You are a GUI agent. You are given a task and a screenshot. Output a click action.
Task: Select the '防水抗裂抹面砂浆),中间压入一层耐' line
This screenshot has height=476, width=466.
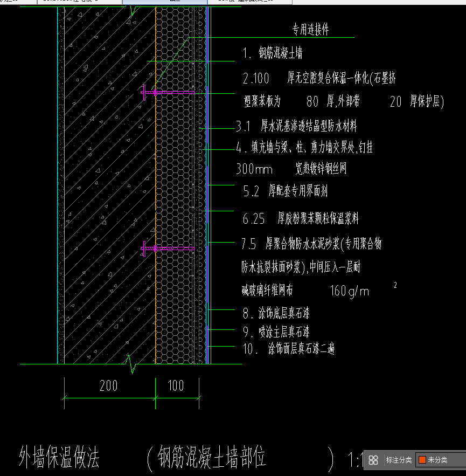[x=301, y=267]
